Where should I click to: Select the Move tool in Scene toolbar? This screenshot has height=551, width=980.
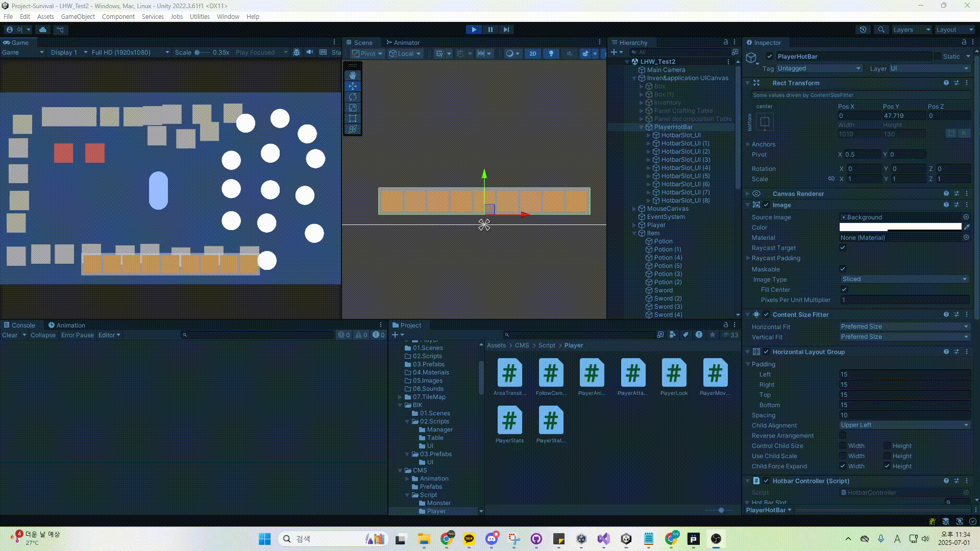point(352,86)
